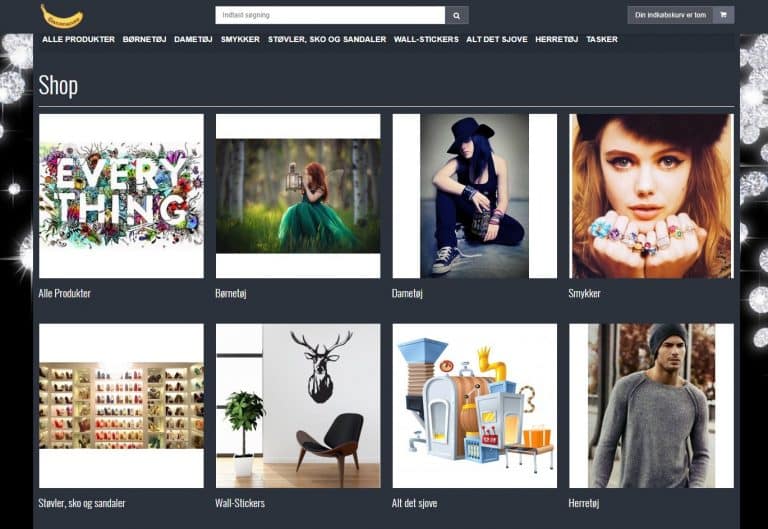
Task: Go to Dametøj in navigation menu
Action: [193, 39]
